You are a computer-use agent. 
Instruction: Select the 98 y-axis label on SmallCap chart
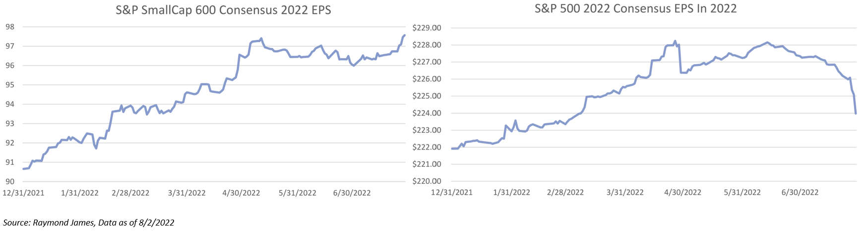10,27
